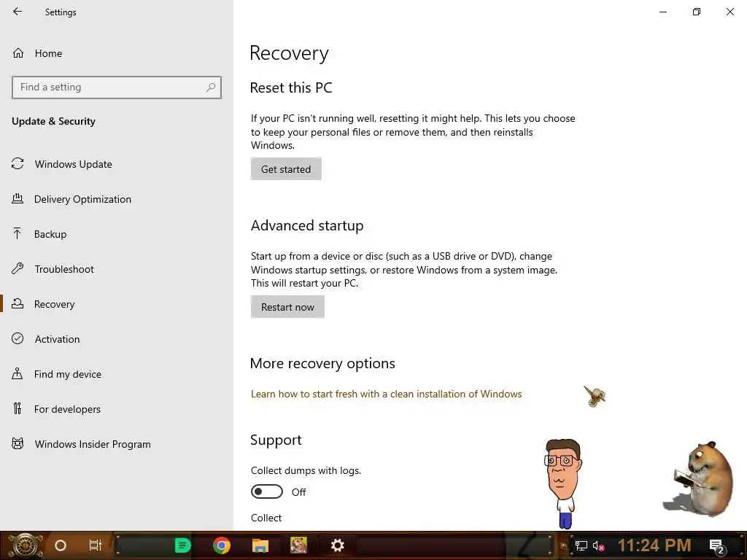Minimize the Settings window
Image resolution: width=747 pixels, height=560 pixels.
tap(663, 12)
